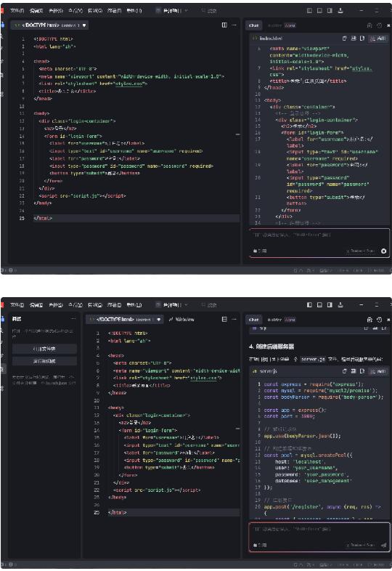Toggle the primary sidebar layout in upper window
The width and height of the screenshot is (392, 571).
tap(309, 11)
